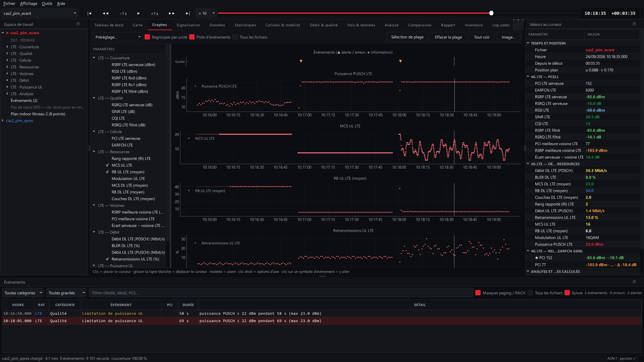
Task: Switch to the Signalisation tab
Action: point(188,25)
